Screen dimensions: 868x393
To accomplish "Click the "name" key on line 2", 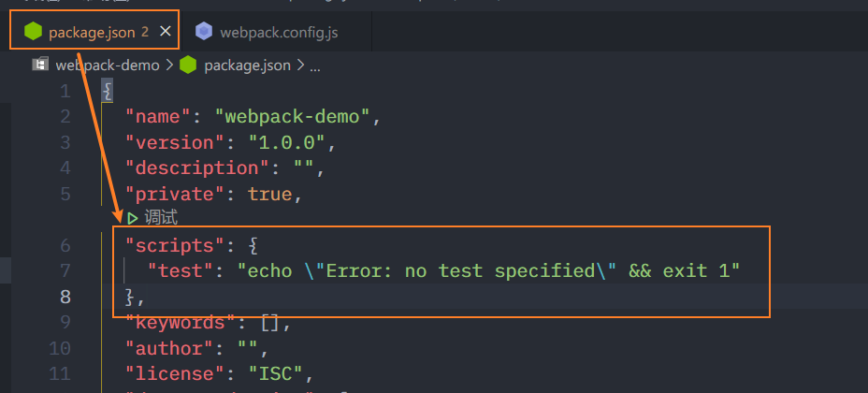I will 158,117.
